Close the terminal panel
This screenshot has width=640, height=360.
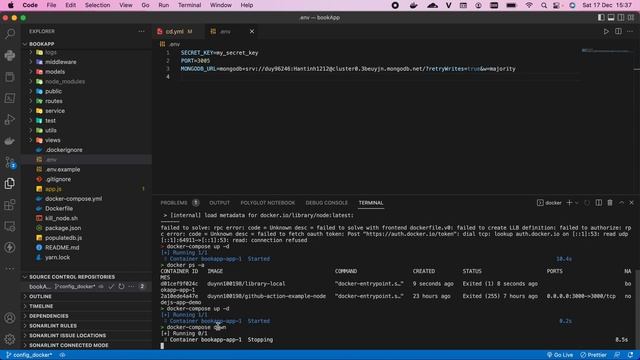click(x=631, y=203)
